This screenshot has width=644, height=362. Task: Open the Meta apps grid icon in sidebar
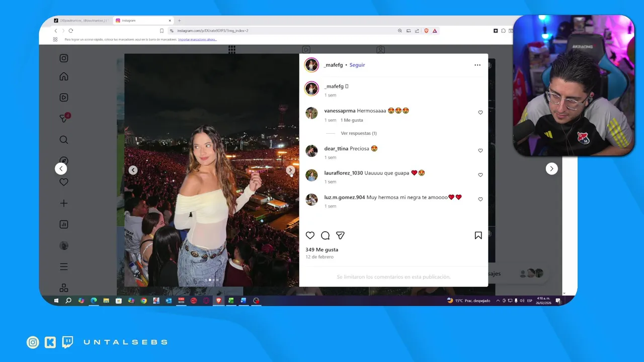64,288
